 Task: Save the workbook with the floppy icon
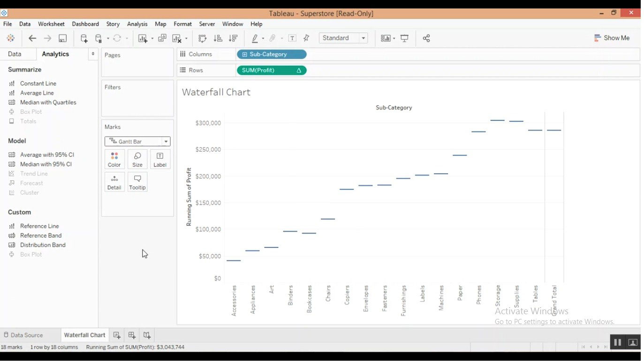click(x=62, y=38)
